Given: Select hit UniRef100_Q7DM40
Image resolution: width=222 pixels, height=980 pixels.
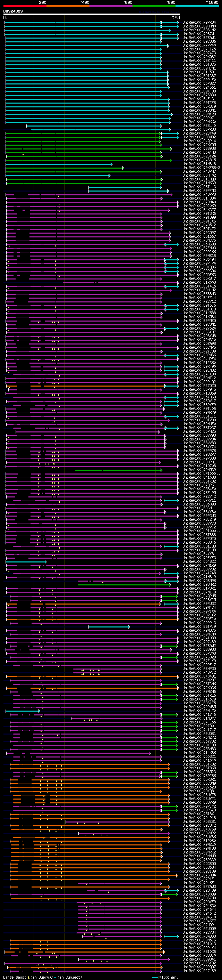Looking at the screenshot, I should (199, 202).
